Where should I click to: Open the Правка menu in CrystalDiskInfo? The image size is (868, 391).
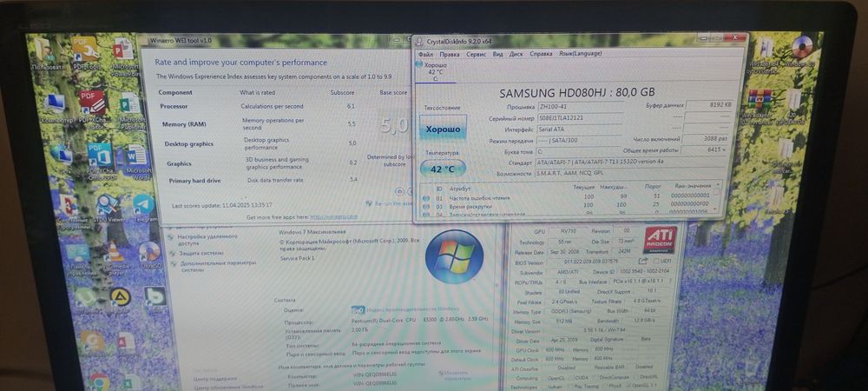pyautogui.click(x=450, y=54)
